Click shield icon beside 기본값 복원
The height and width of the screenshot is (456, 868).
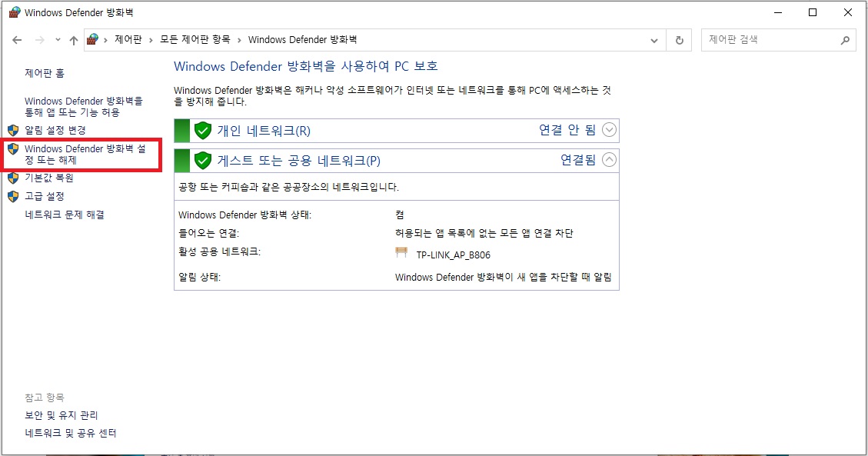point(13,178)
